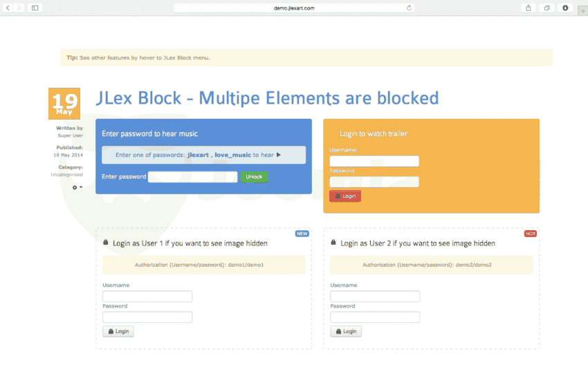Click the demo.jlexart.com address bar
The image size is (588, 367).
click(x=294, y=8)
